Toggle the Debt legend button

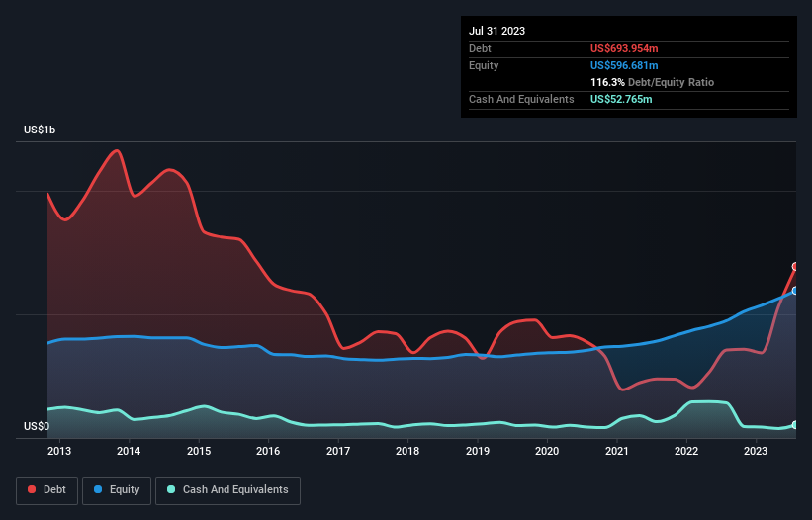47,490
